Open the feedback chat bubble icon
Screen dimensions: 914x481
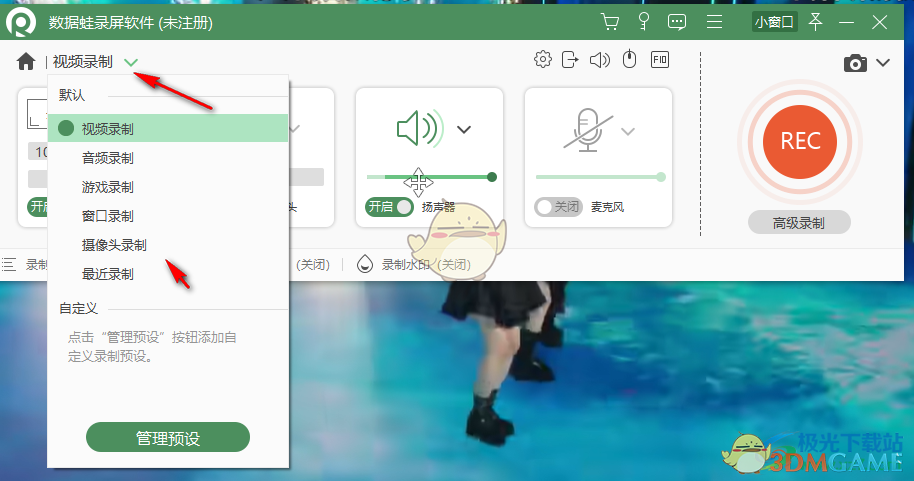677,22
